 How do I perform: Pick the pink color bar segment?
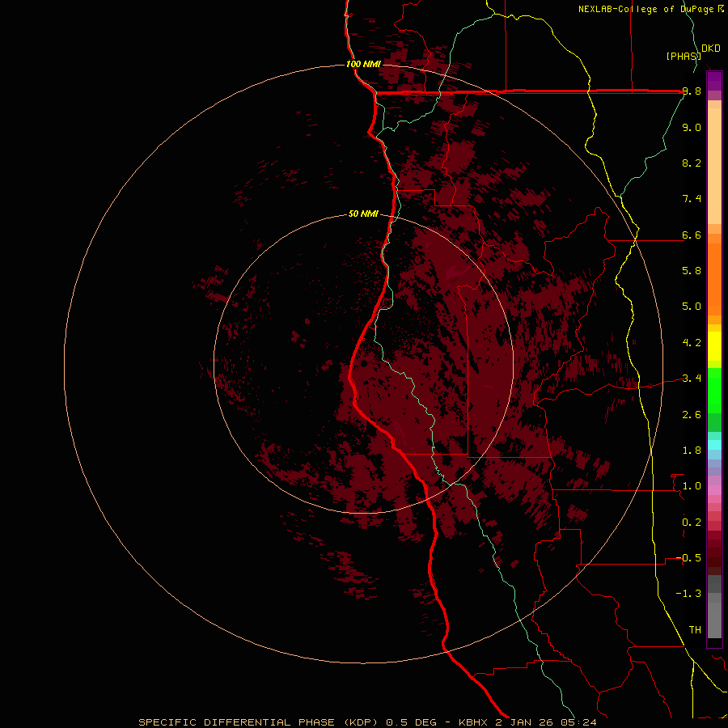pos(714,490)
